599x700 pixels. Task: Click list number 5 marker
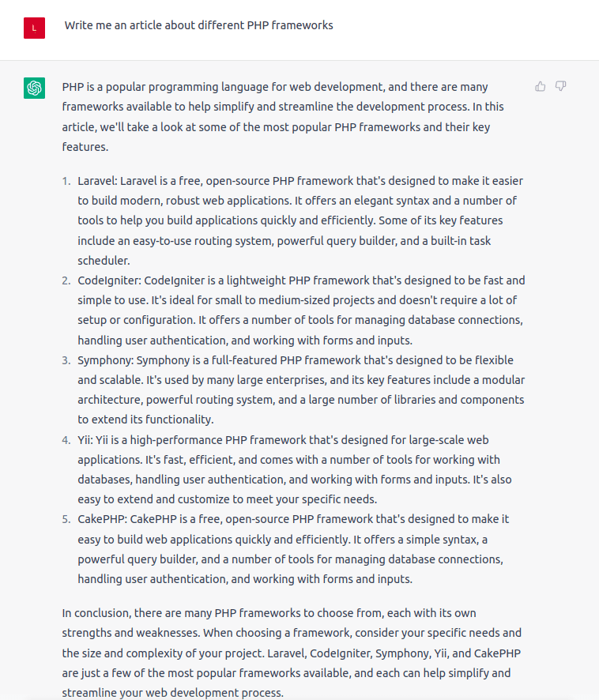[x=66, y=519]
